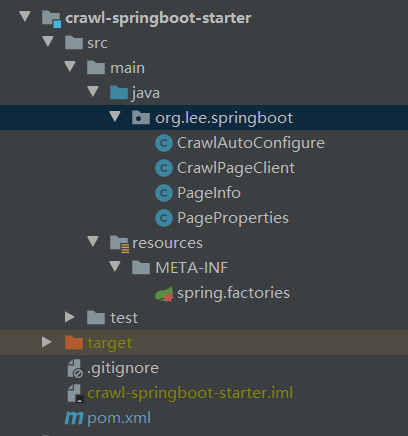Collapse the META-INF folder arrow

pyautogui.click(x=115, y=266)
